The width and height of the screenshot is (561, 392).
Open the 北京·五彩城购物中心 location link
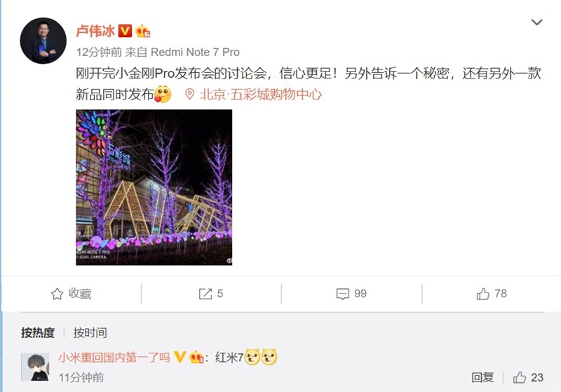click(261, 95)
